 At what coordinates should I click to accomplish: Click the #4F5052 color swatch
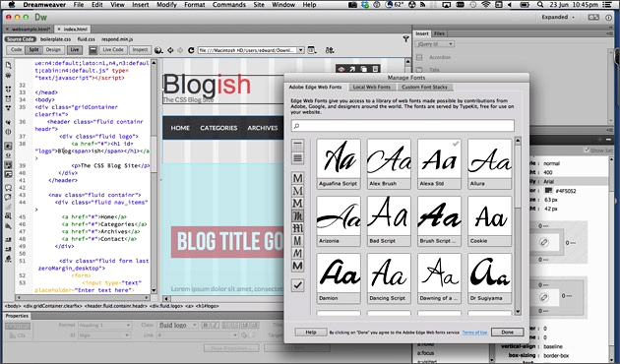point(548,191)
